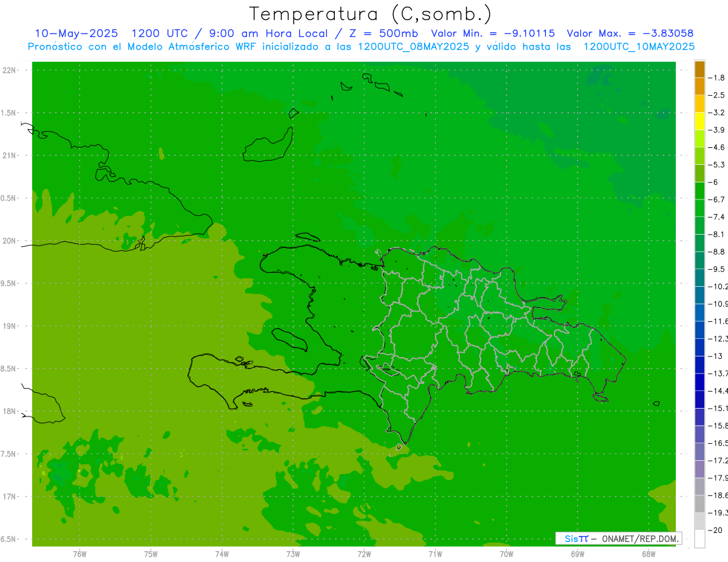The width and height of the screenshot is (728, 562).
Task: Click the '-20' color bar label
Action: pyautogui.click(x=716, y=530)
